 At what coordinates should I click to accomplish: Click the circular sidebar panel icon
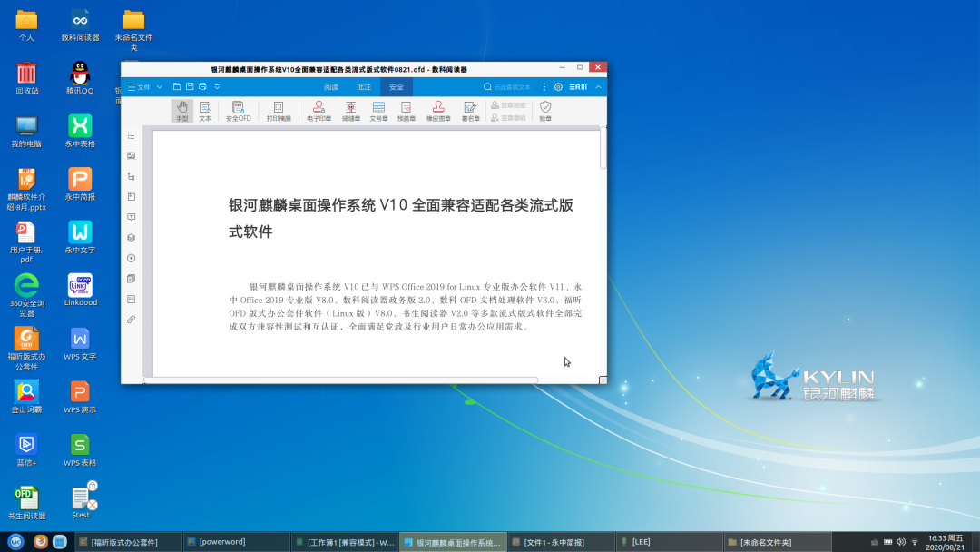132,258
